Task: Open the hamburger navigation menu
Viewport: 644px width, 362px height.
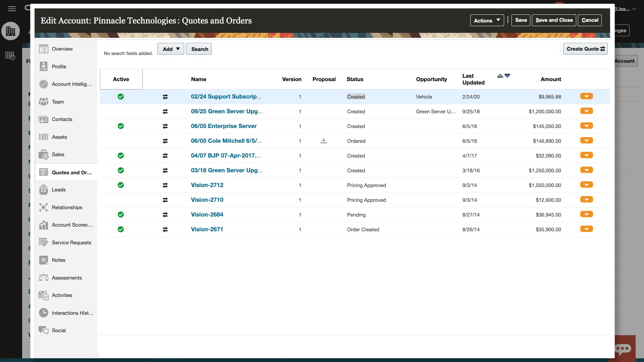Action: tap(12, 9)
